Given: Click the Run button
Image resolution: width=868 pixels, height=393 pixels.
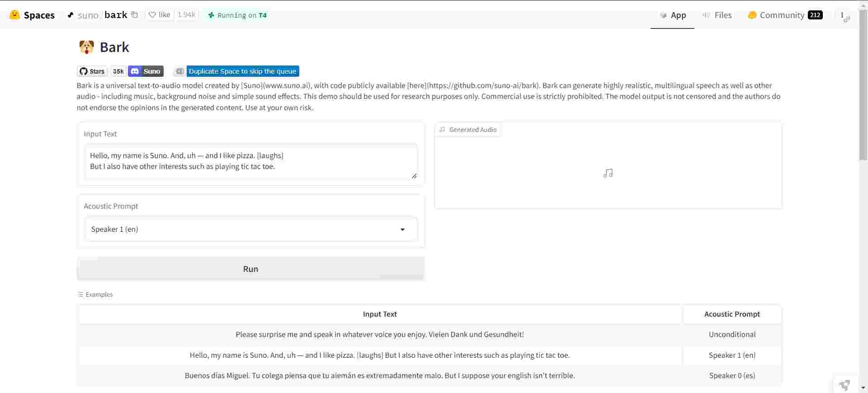Looking at the screenshot, I should (251, 269).
